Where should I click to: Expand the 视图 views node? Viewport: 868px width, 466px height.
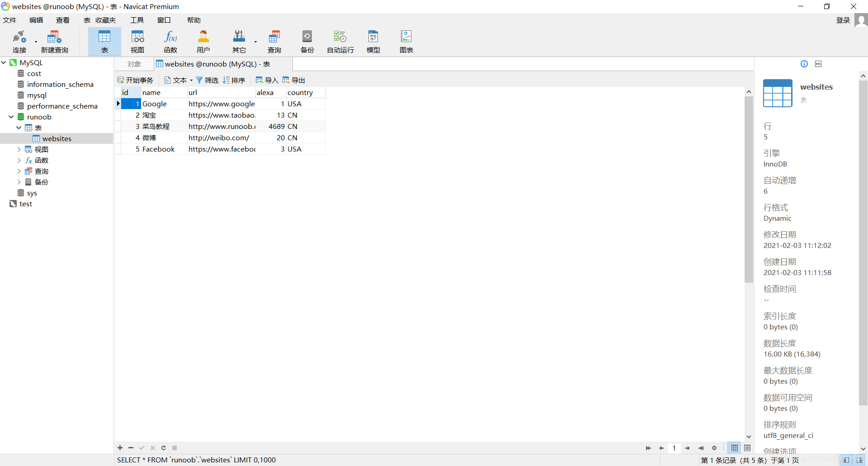pyautogui.click(x=19, y=149)
